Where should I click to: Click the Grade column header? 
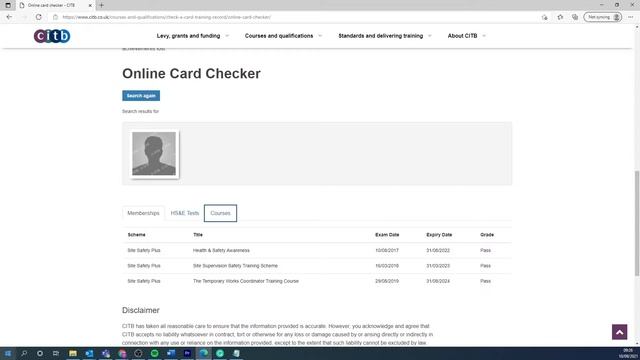click(487, 235)
